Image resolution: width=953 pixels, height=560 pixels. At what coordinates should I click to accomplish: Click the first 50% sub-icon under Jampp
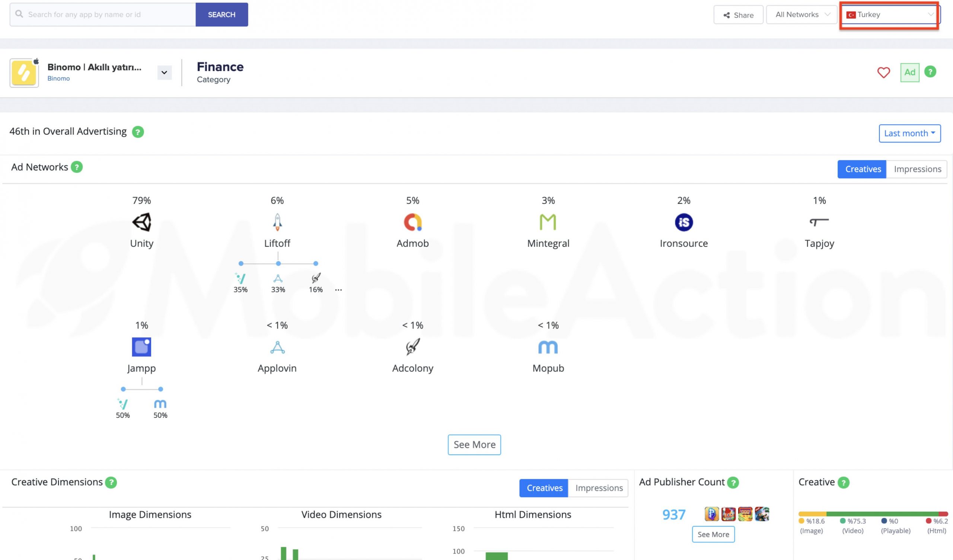(x=122, y=404)
